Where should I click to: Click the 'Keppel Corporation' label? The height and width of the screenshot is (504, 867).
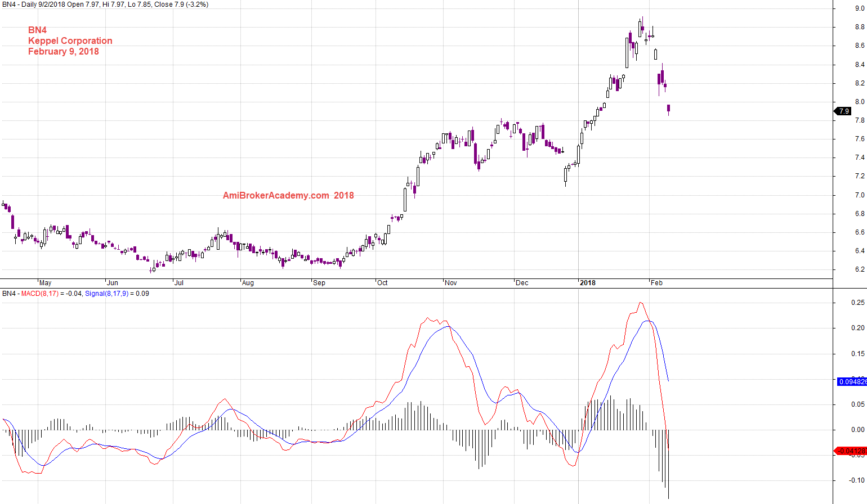pos(70,41)
